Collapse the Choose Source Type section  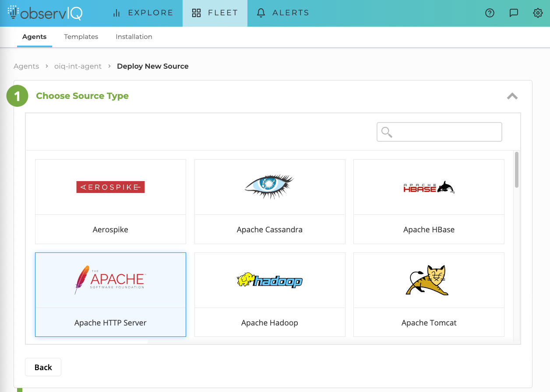pyautogui.click(x=512, y=96)
